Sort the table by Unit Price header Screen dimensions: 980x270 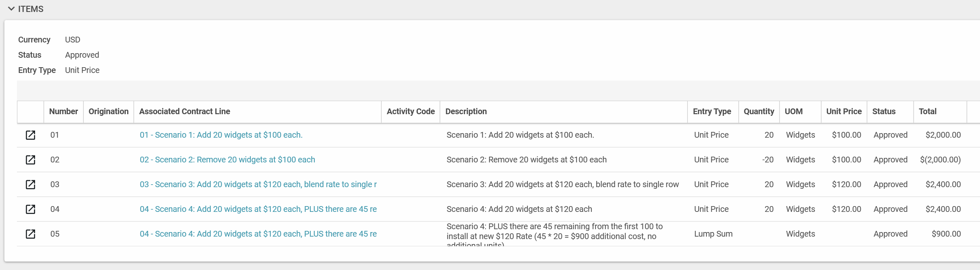coord(844,112)
